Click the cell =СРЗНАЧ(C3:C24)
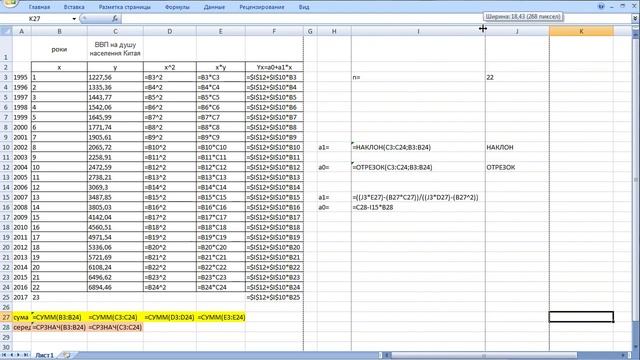This screenshot has height=360, width=640. [115, 327]
